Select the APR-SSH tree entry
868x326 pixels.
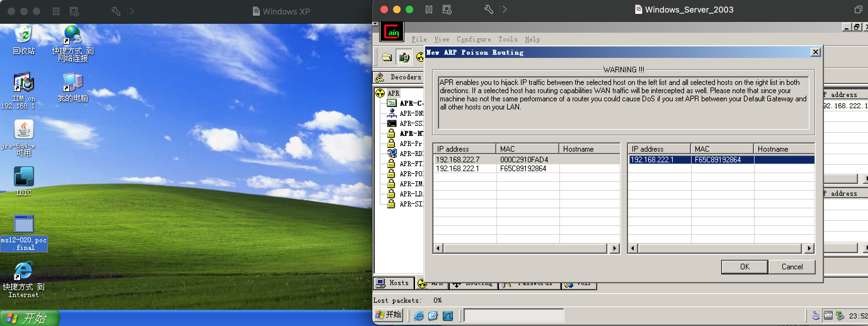point(411,123)
